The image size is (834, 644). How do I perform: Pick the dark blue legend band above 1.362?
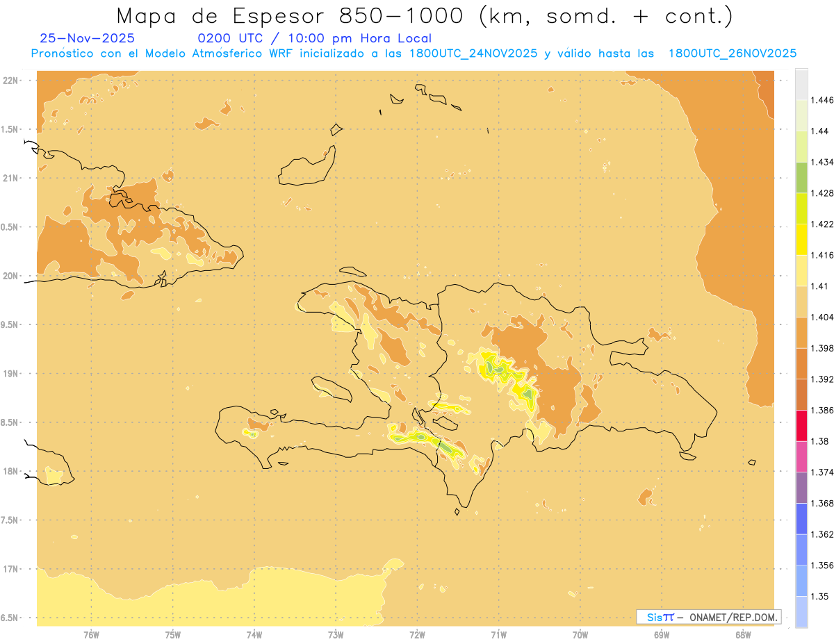pos(801,518)
